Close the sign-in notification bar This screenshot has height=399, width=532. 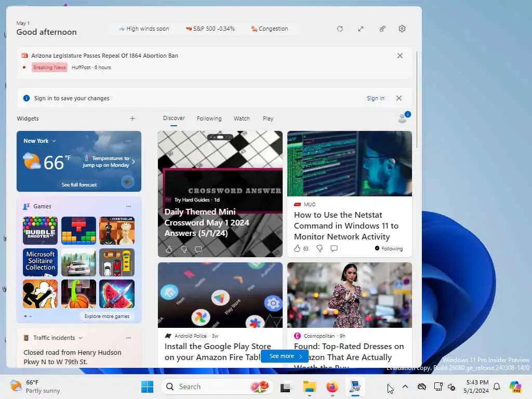399,98
